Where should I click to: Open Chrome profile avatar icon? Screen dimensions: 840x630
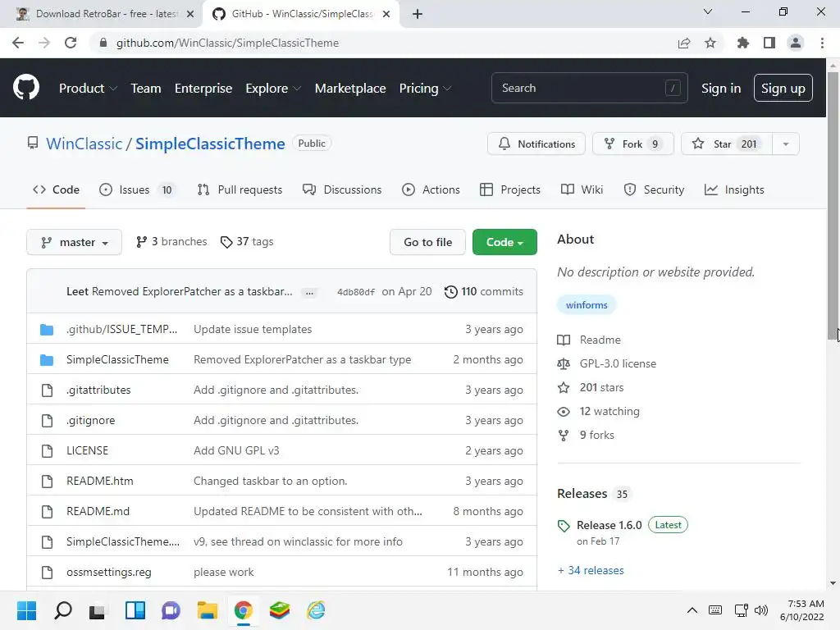click(x=796, y=43)
